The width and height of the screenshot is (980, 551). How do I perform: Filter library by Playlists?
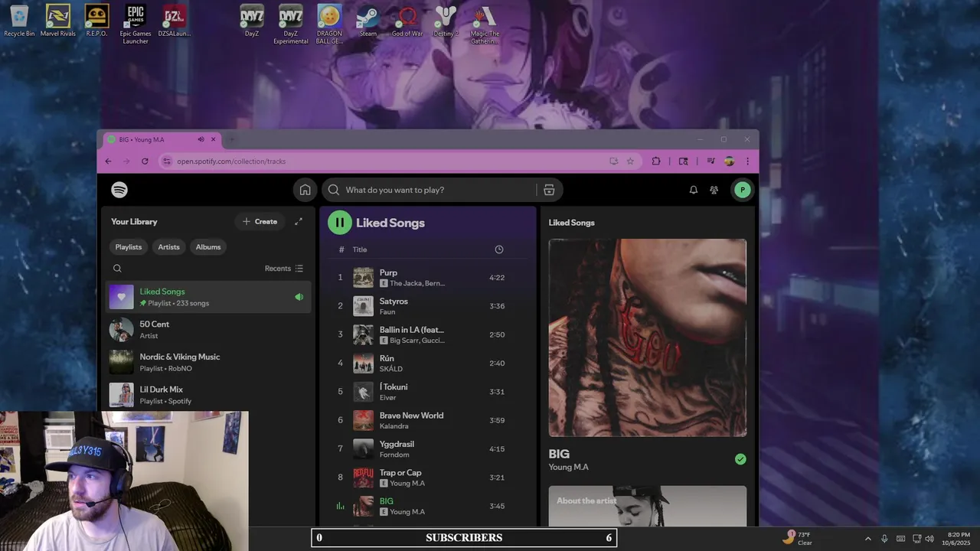point(129,247)
